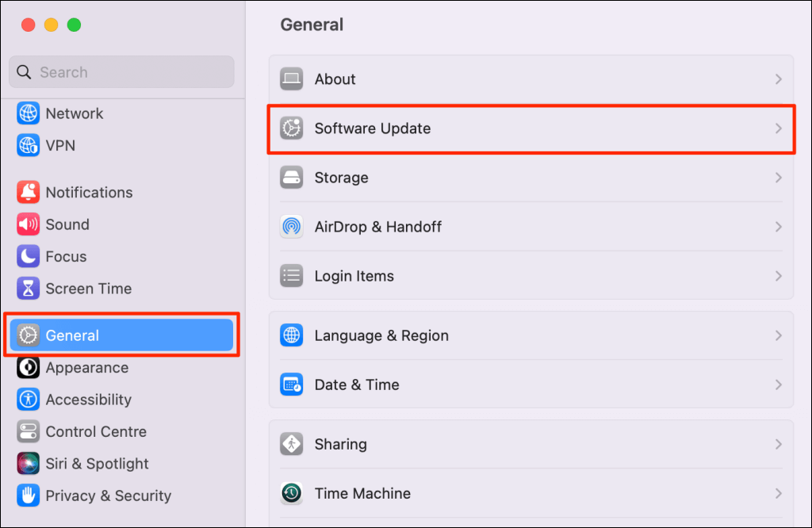The width and height of the screenshot is (812, 528).
Task: Open Privacy & Security label in sidebar
Action: tap(108, 496)
